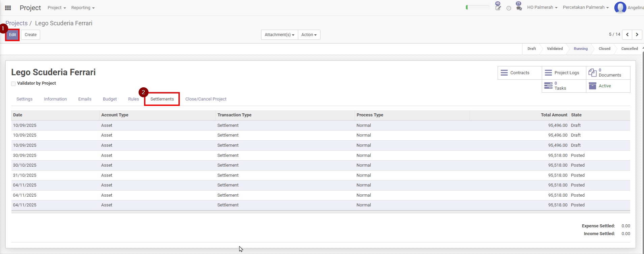Go to next record arrow
644x254 pixels.
click(x=637, y=34)
